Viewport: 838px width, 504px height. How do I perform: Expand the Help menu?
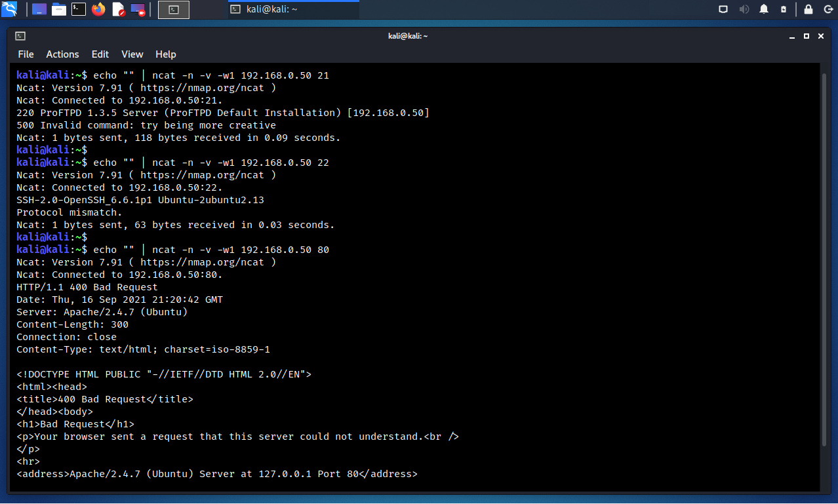[166, 54]
